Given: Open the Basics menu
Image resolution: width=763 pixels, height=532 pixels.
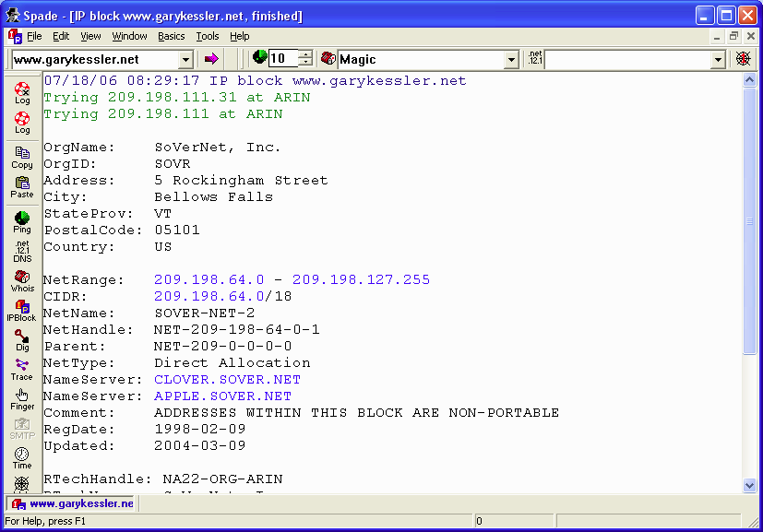Looking at the screenshot, I should click(172, 36).
